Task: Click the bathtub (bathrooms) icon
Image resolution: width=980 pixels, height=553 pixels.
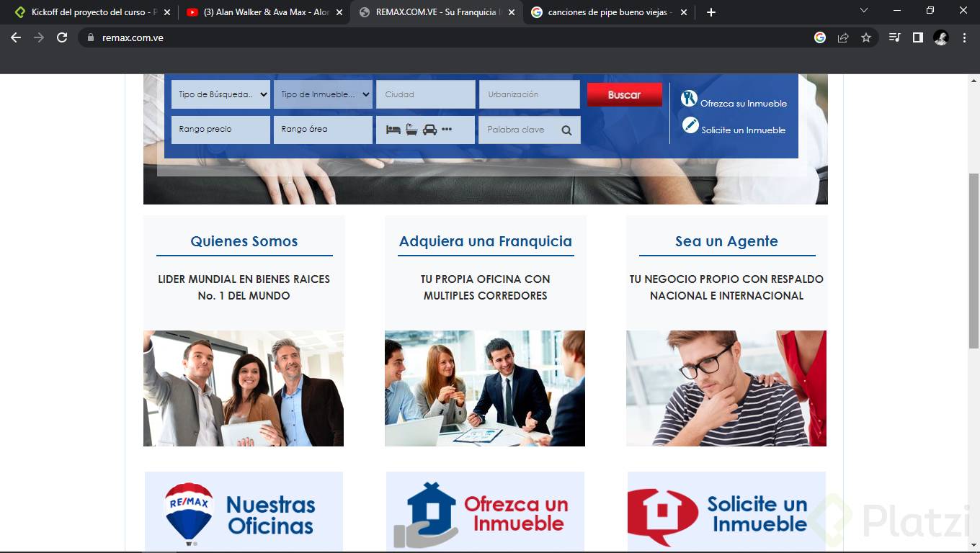Action: coord(411,130)
